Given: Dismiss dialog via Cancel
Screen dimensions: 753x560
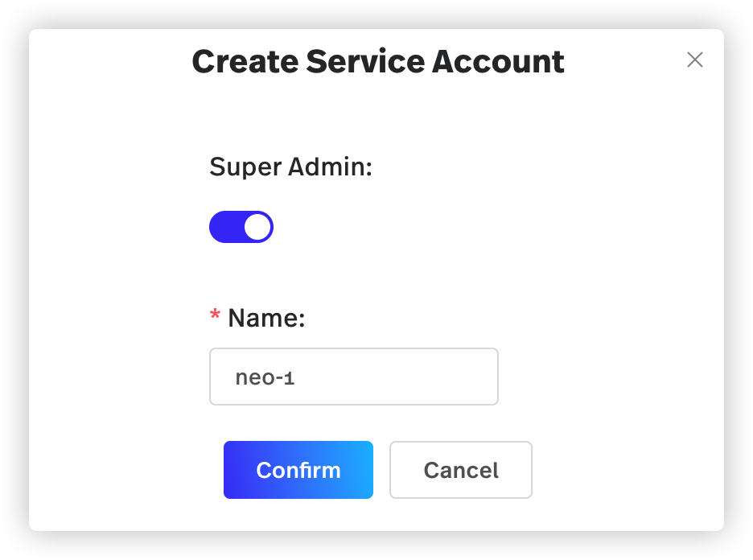Looking at the screenshot, I should point(460,470).
